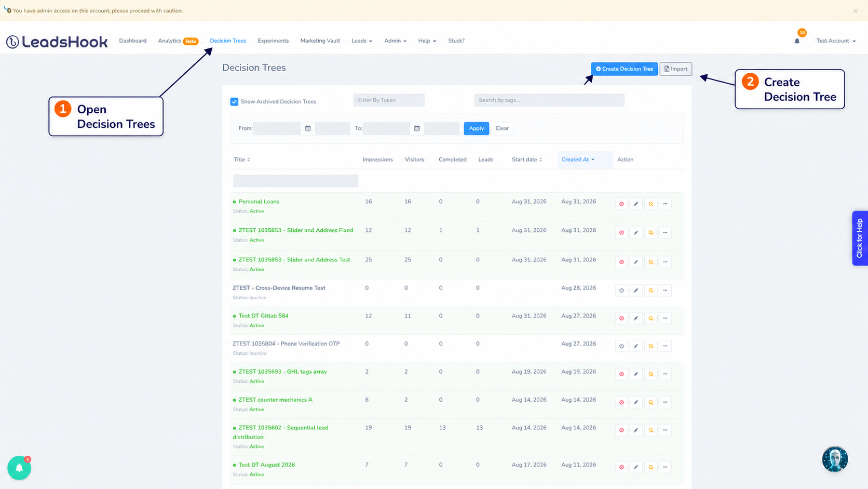Sort the table by Title
The width and height of the screenshot is (868, 489).
(x=242, y=160)
